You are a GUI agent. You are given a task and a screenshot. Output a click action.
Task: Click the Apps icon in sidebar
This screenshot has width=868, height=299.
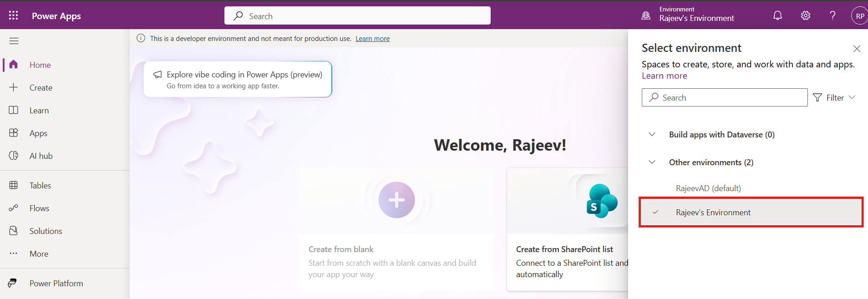click(14, 132)
